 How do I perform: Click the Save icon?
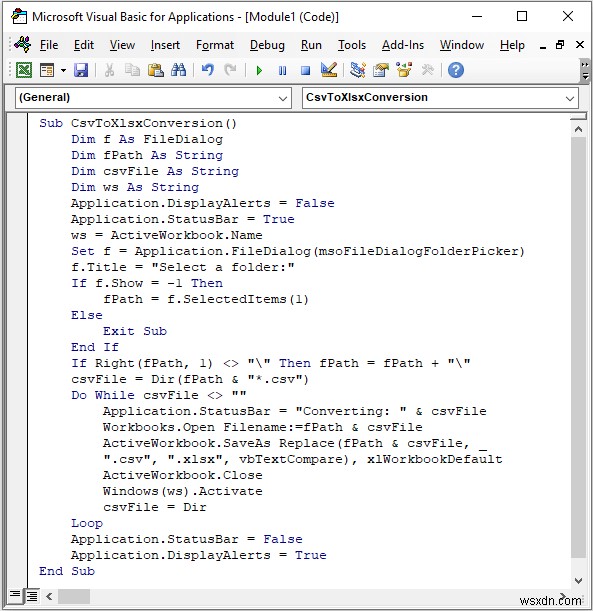coord(81,70)
